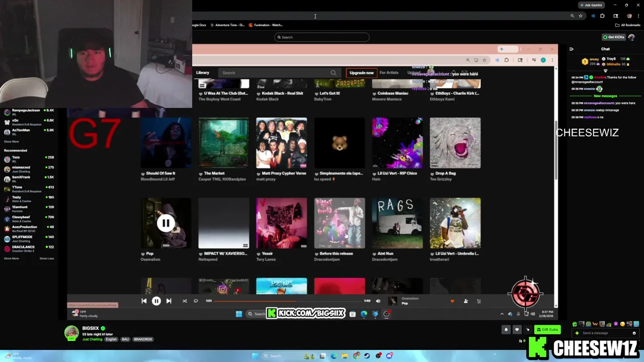This screenshot has width=644, height=362.
Task: Click the Let's Get It! track title
Action: click(x=330, y=94)
